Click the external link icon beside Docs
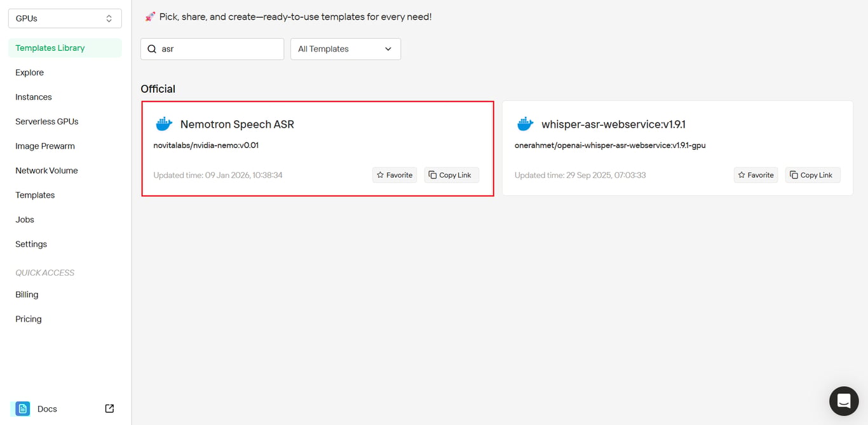 [x=109, y=408]
